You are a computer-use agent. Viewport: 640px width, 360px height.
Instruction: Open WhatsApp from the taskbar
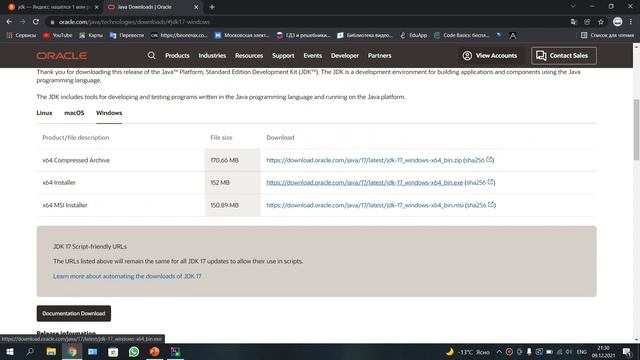(134, 352)
